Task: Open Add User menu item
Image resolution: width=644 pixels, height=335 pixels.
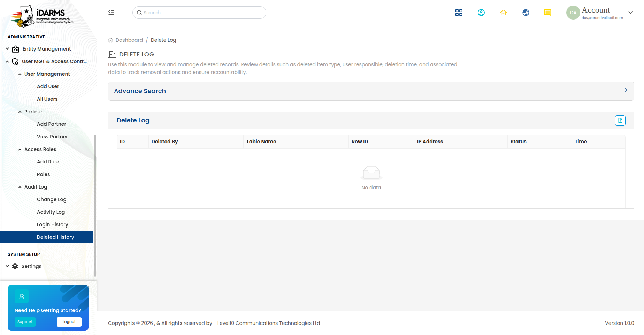Action: tap(48, 86)
